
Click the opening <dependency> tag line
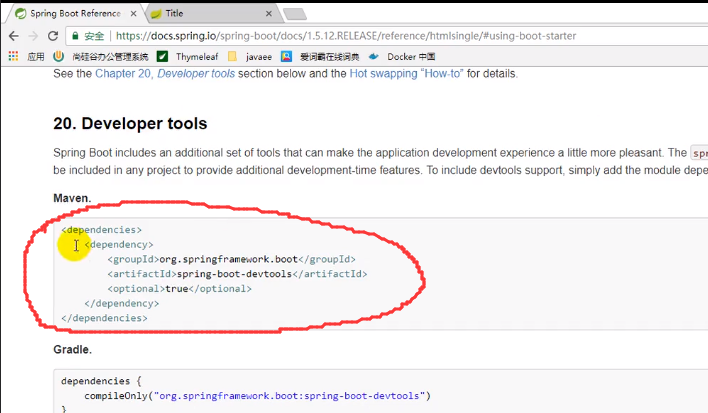pos(119,245)
